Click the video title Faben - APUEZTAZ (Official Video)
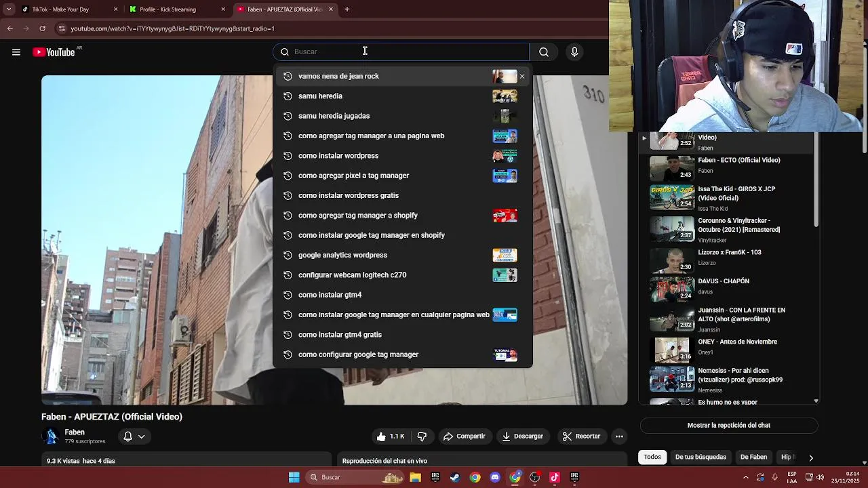Image resolution: width=868 pixels, height=488 pixels. pos(112,417)
